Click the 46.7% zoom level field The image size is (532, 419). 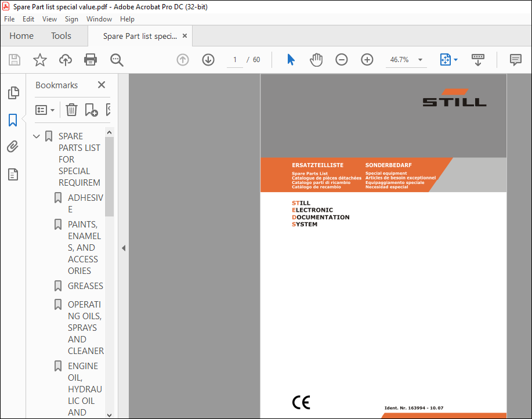399,60
